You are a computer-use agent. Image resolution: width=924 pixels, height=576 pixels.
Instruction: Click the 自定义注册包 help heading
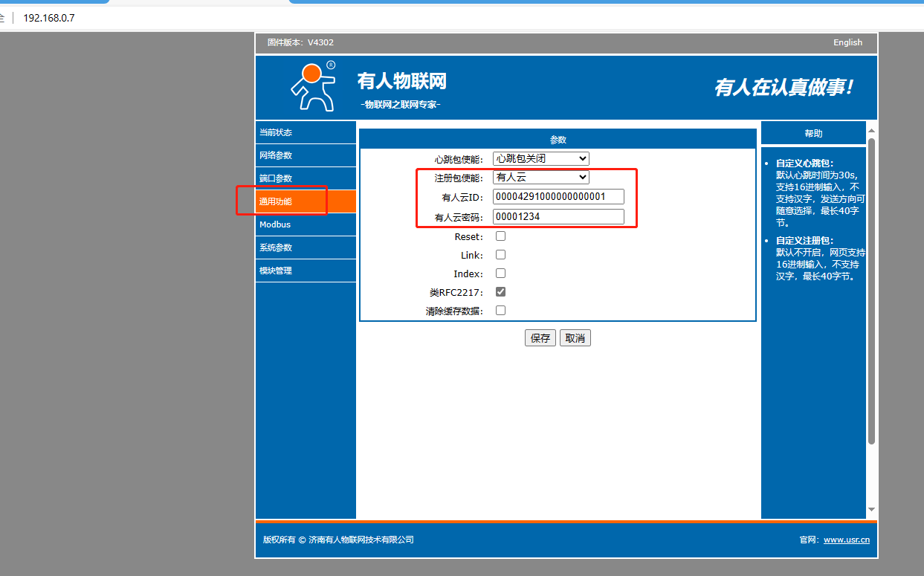(806, 241)
